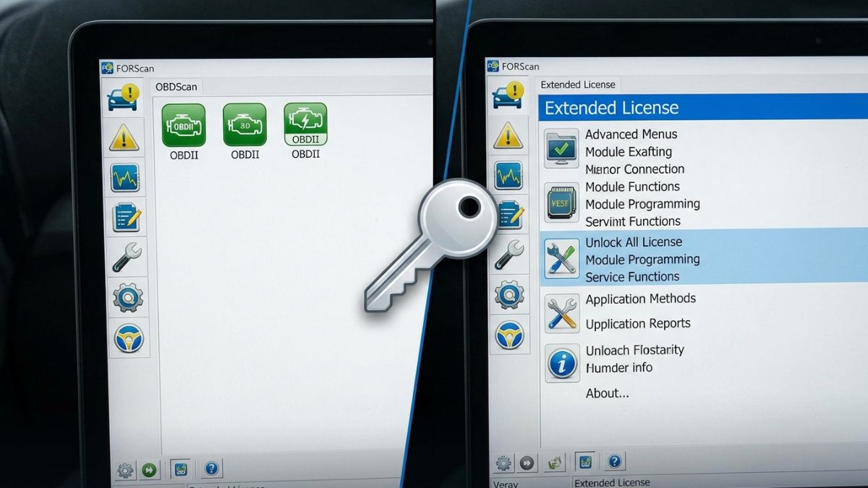Select the first green OBDII engine icon

click(x=183, y=125)
